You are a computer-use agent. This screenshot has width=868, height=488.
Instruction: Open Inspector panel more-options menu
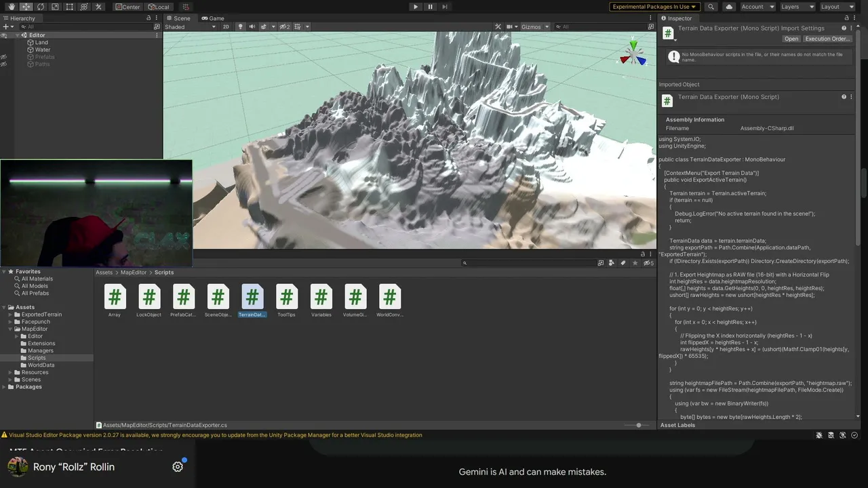click(x=855, y=18)
